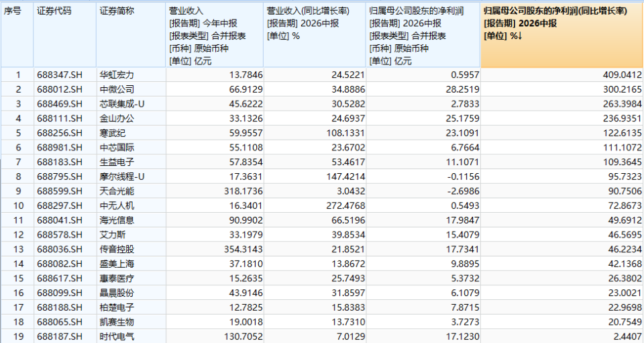This screenshot has height=343, width=644.
Task: Select stock code 688187.SH
Action: (x=60, y=336)
